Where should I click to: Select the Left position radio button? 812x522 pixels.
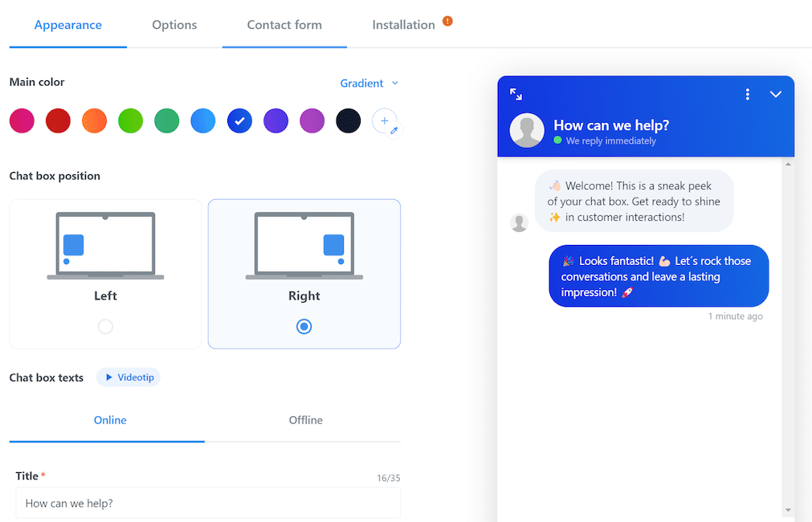click(x=106, y=326)
